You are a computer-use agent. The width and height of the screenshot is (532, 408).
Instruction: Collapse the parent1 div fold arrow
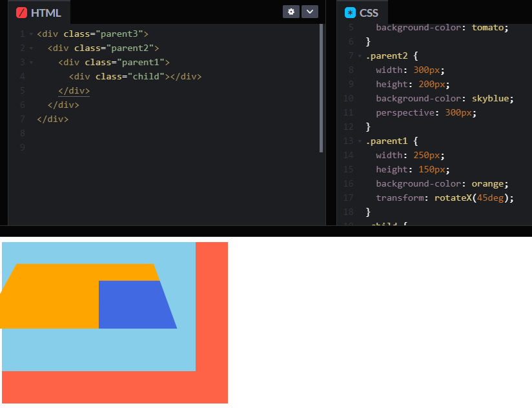click(x=31, y=63)
